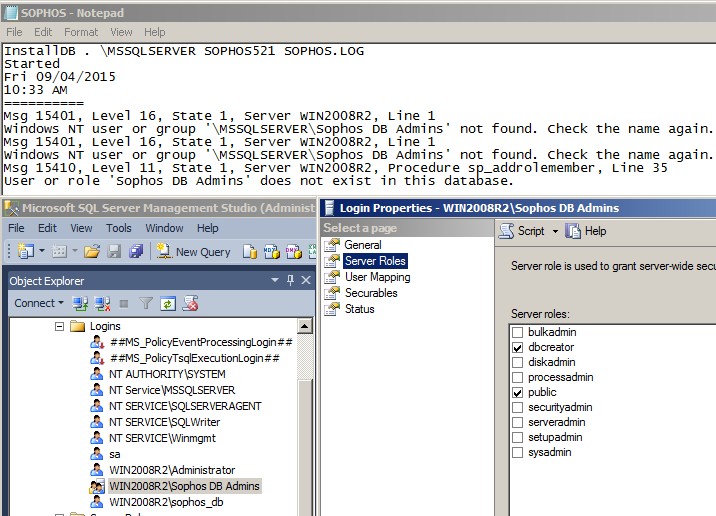Screen dimensions: 716x516
Task: Click the Analysis Services MDX Query icon
Action: point(272,252)
